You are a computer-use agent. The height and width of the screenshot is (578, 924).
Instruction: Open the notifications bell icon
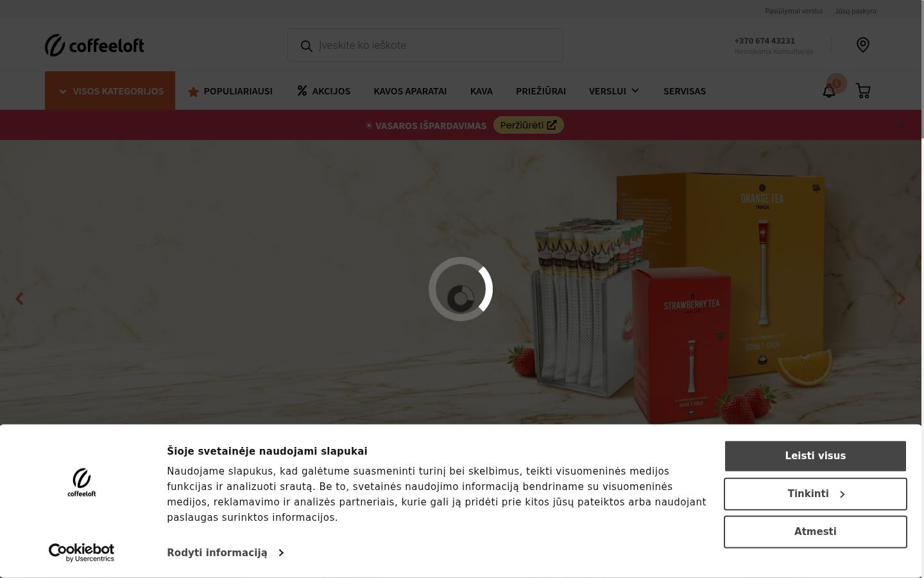tap(829, 91)
